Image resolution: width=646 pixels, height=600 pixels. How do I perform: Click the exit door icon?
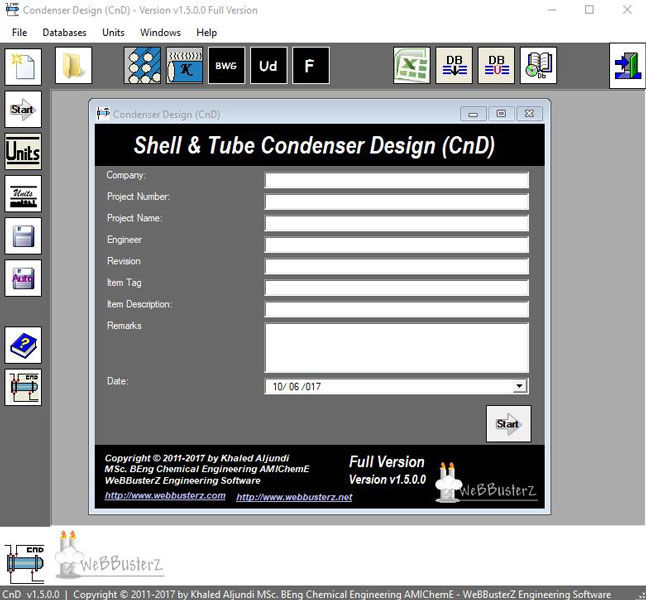627,66
